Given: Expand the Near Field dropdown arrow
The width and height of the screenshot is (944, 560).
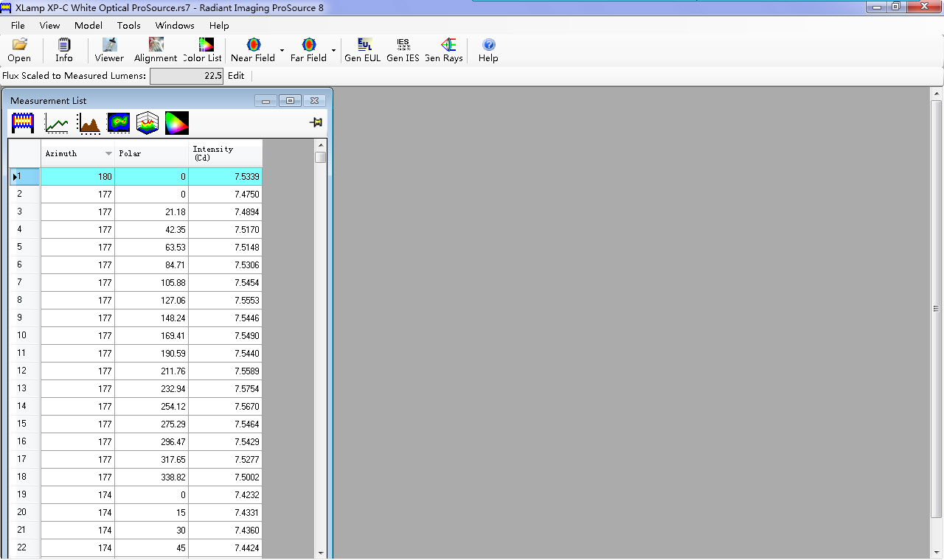Looking at the screenshot, I should click(282, 50).
